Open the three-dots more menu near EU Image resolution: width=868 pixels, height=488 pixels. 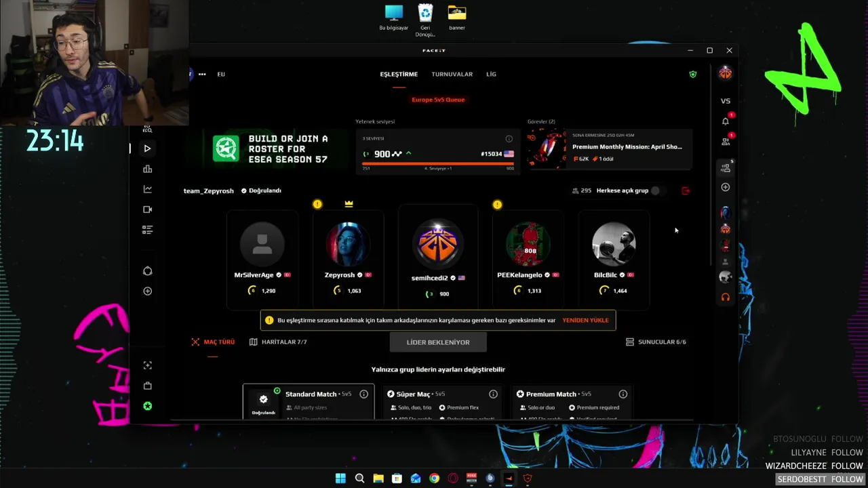[202, 74]
